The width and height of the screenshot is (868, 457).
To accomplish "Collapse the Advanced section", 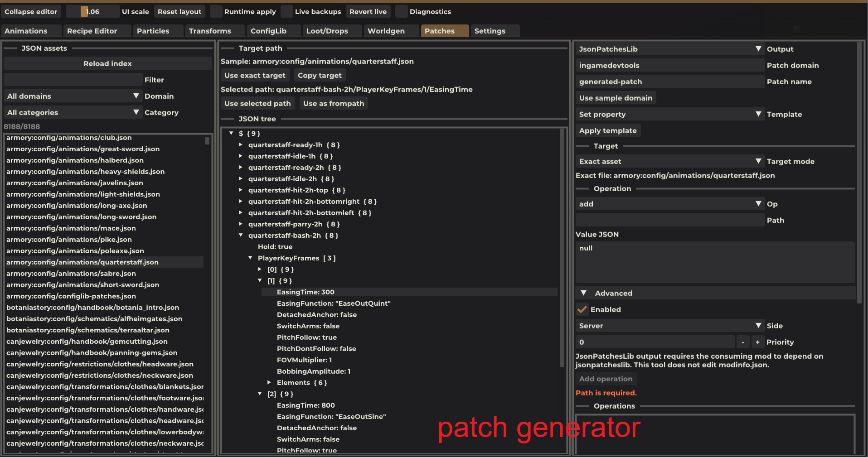I will [x=584, y=293].
